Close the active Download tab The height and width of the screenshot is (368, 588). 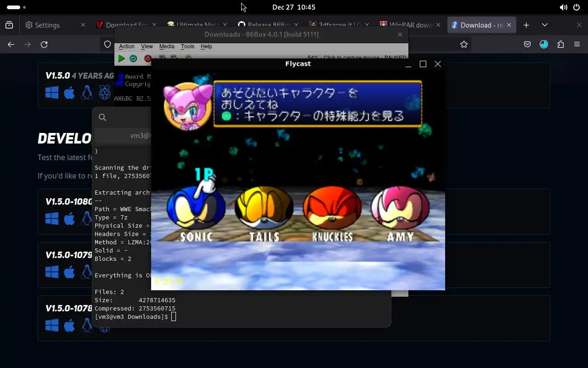pyautogui.click(x=509, y=25)
